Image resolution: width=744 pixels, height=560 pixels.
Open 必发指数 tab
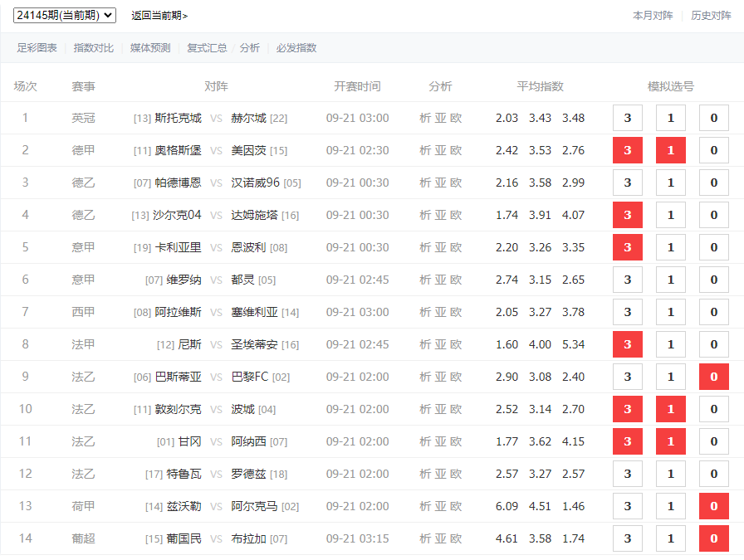point(296,48)
